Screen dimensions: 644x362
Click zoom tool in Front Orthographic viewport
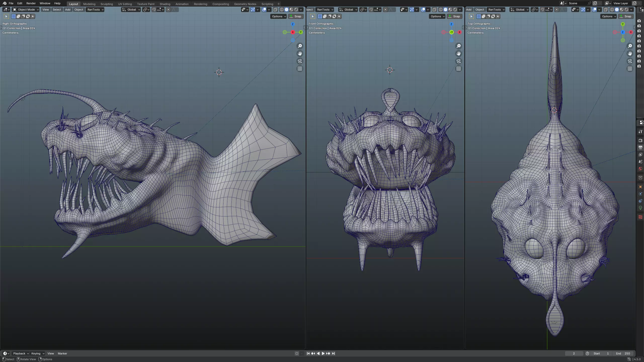click(x=459, y=46)
